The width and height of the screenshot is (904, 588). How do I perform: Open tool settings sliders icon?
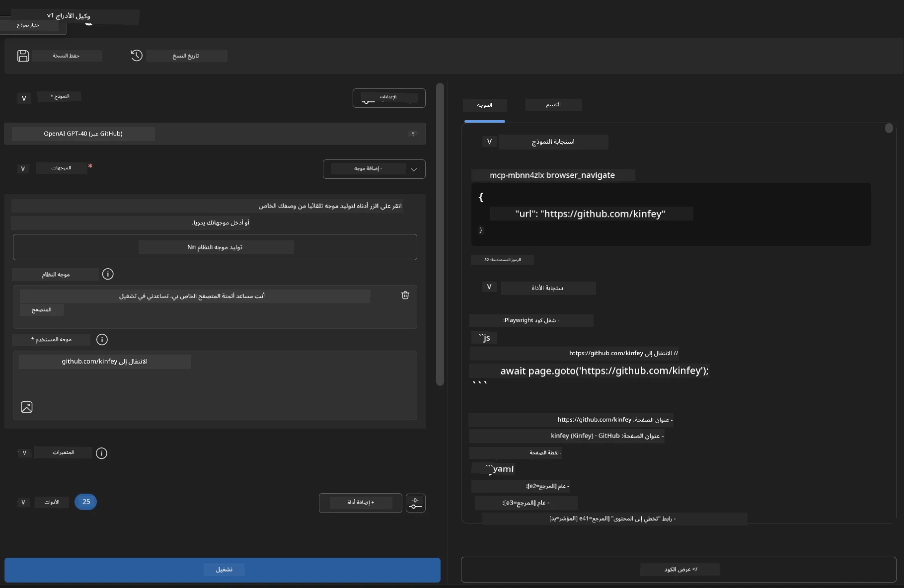click(x=415, y=503)
